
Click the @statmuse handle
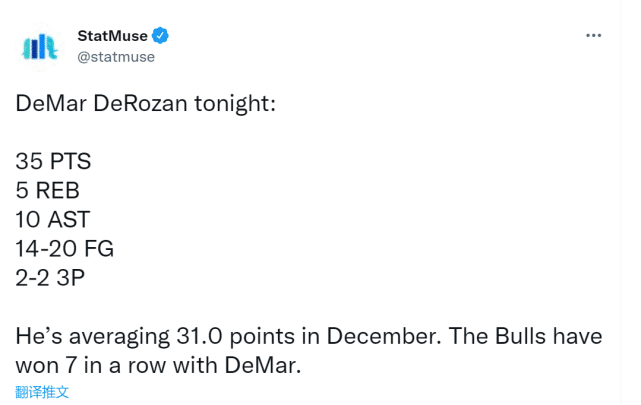[x=116, y=57]
